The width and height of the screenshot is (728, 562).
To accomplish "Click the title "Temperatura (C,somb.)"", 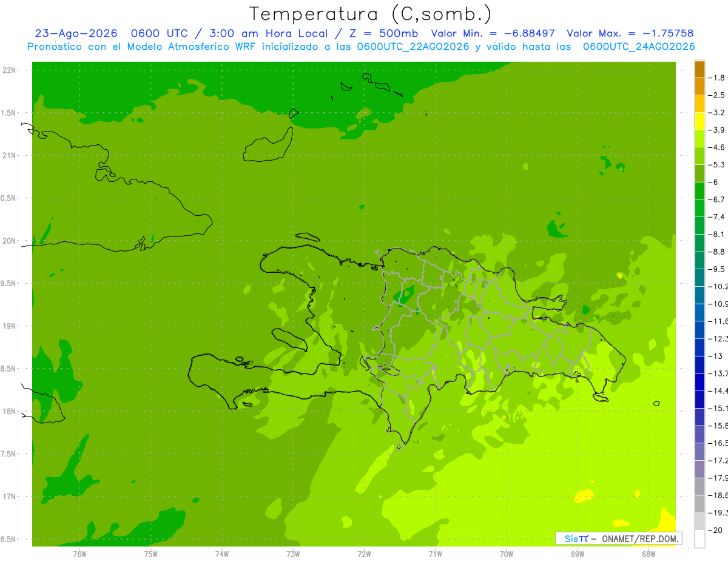I will click(x=370, y=14).
